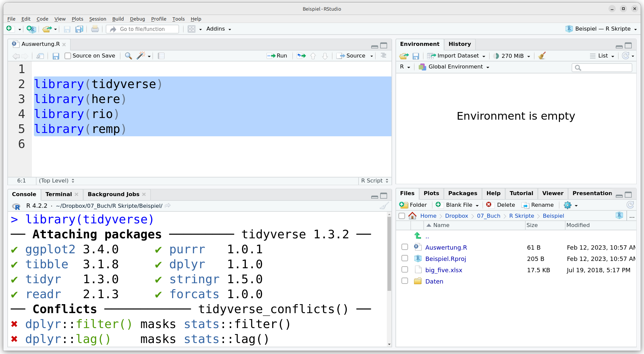Click the Compile Report notebook icon
The width and height of the screenshot is (644, 354).
pos(161,56)
